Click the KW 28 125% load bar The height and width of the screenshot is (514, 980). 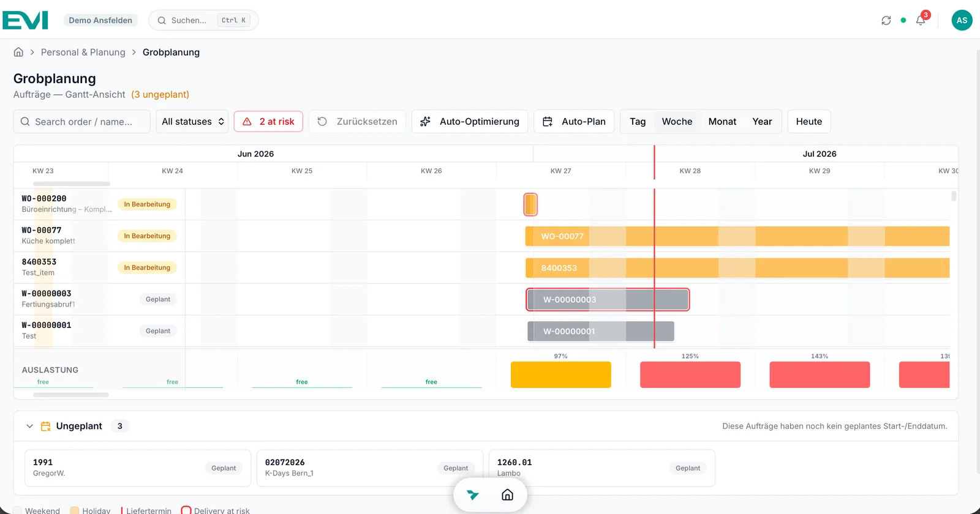pyautogui.click(x=690, y=374)
